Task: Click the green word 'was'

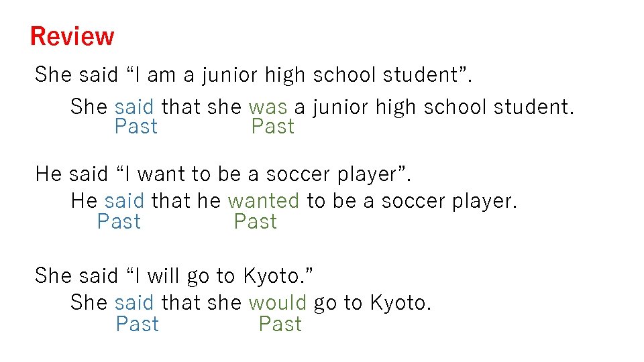Action: click(268, 107)
